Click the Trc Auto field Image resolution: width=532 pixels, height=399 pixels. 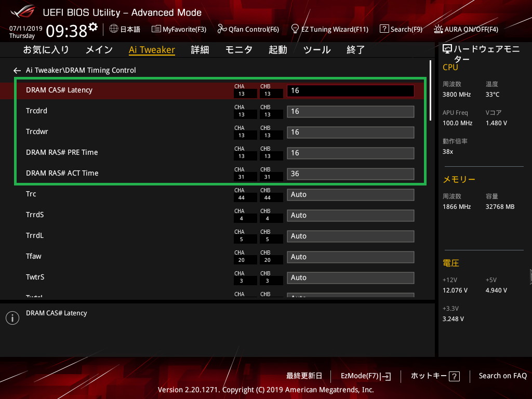(x=351, y=195)
